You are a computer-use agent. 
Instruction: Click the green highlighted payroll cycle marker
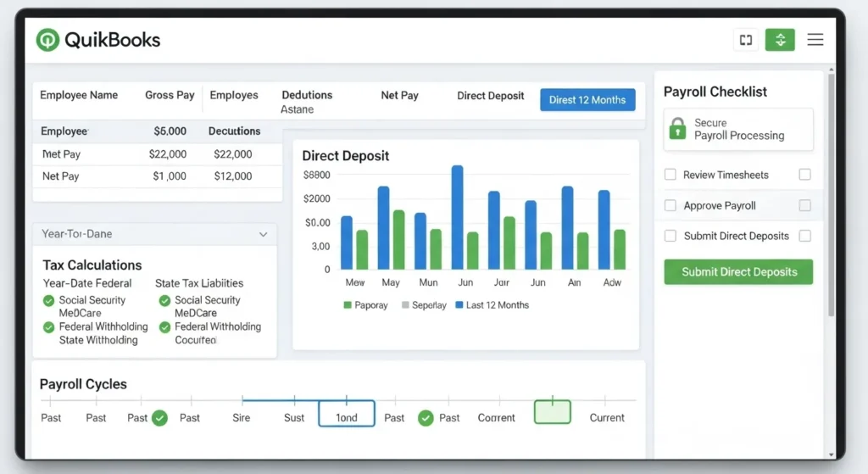click(x=552, y=412)
